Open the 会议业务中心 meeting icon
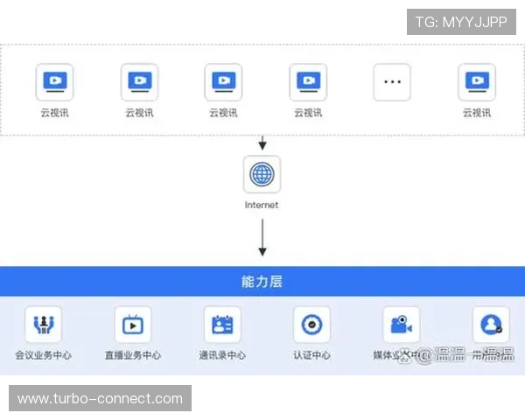This screenshot has width=525, height=420. click(x=44, y=325)
